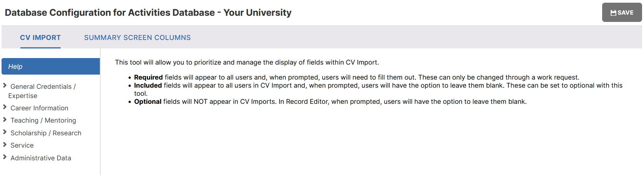Expand the Career Information chevron arrow
The width and height of the screenshot is (644, 178).
click(5, 107)
